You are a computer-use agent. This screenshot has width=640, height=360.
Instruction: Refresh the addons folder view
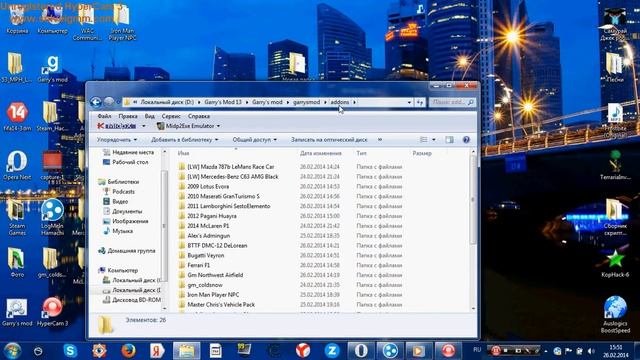point(420,102)
